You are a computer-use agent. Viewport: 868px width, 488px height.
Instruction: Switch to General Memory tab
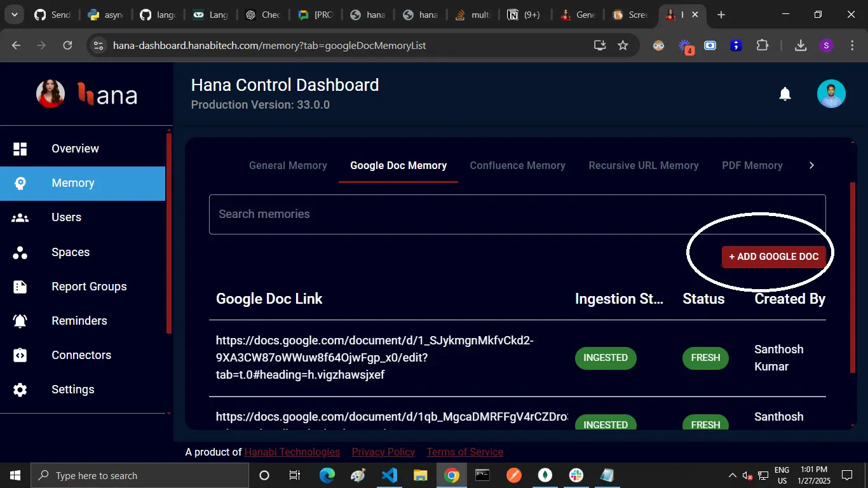coord(288,165)
